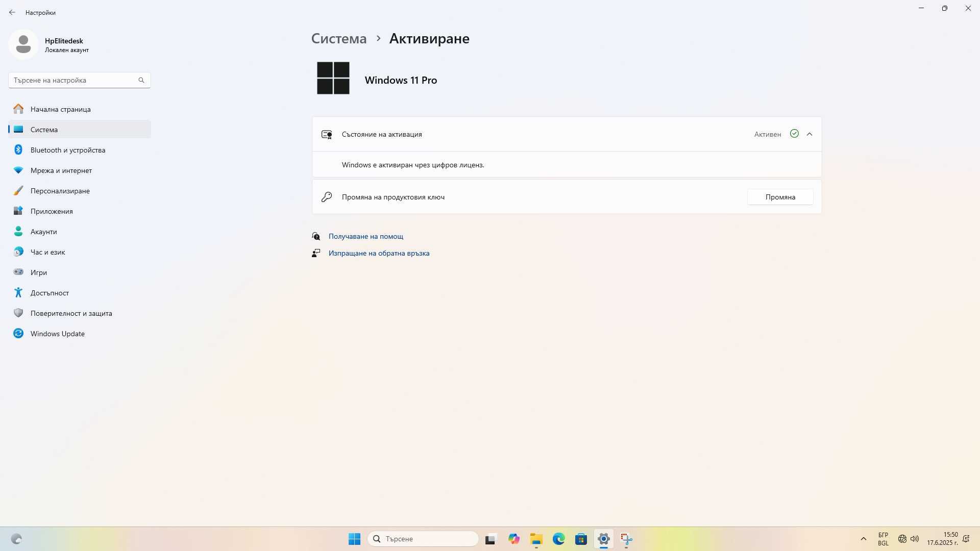Click the 'Активен' status text
The width and height of the screenshot is (980, 551).
[x=768, y=134]
